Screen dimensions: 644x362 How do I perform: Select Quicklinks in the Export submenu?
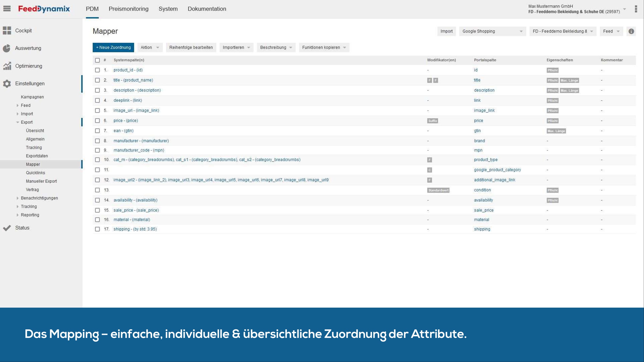(35, 173)
